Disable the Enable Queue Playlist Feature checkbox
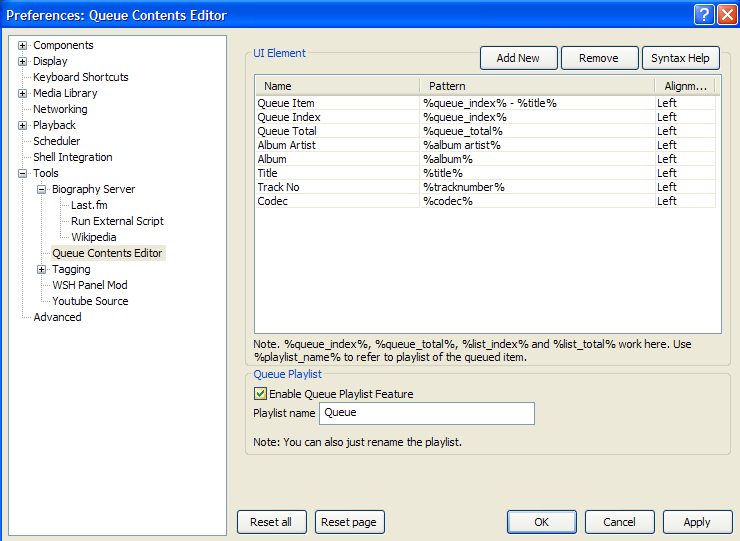The image size is (740, 541). point(260,394)
